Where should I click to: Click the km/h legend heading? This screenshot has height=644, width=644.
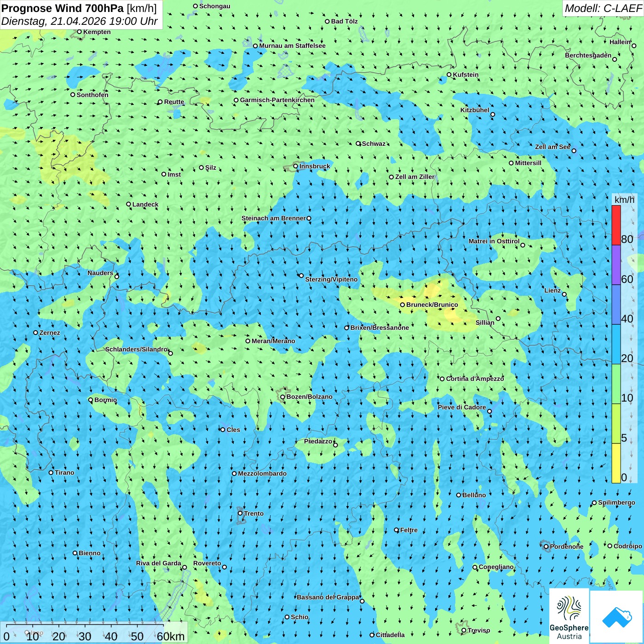pos(625,200)
